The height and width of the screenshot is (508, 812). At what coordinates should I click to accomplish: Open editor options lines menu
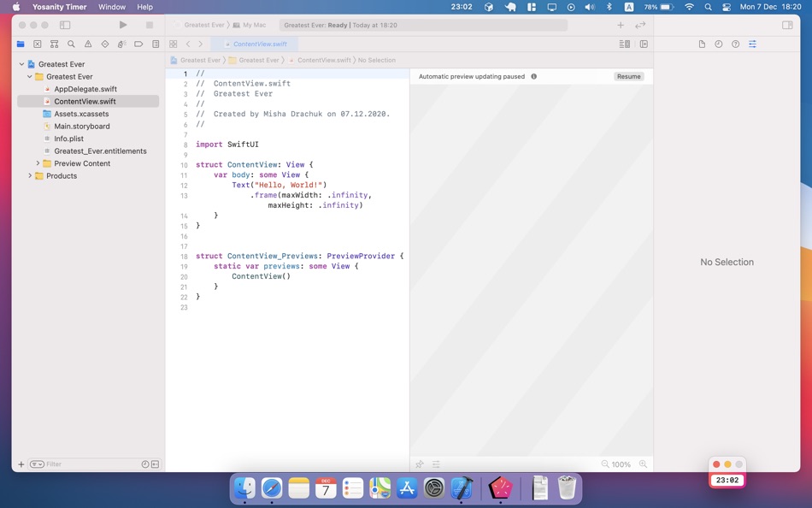pos(625,44)
